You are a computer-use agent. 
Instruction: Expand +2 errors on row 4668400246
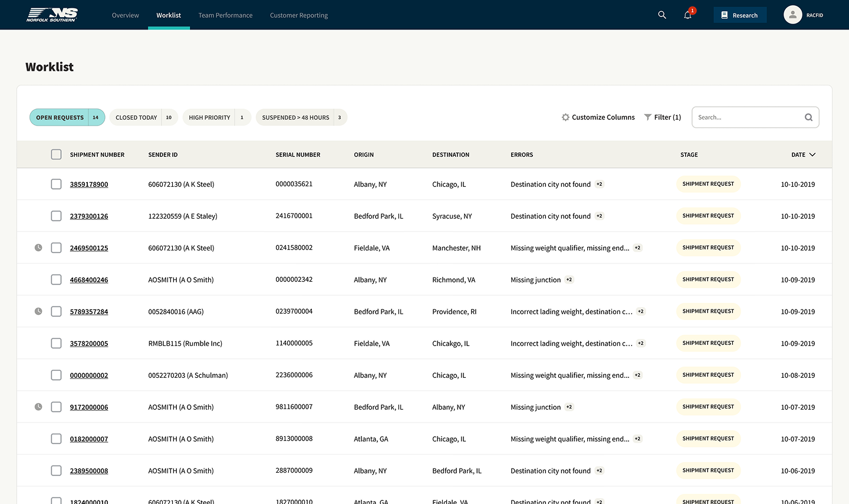coord(569,279)
